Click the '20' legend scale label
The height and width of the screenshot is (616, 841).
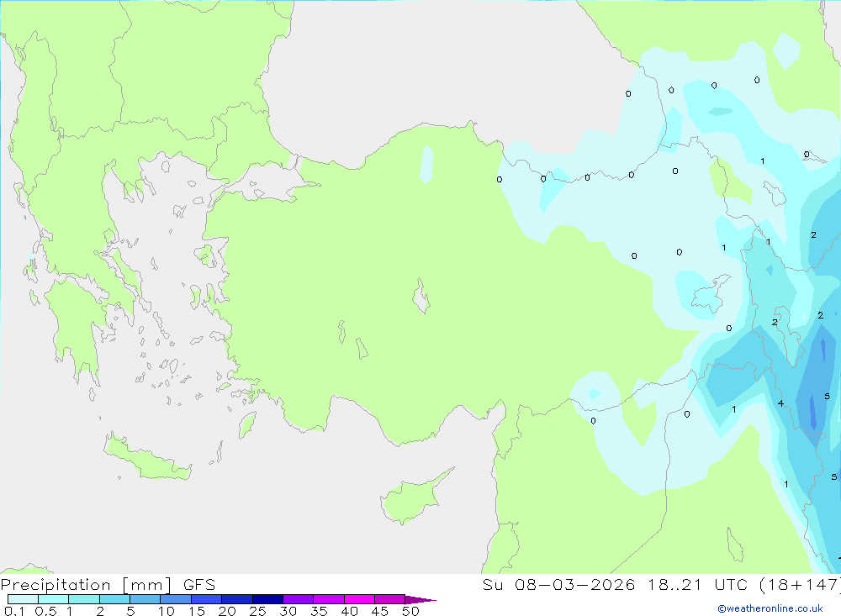point(227,611)
